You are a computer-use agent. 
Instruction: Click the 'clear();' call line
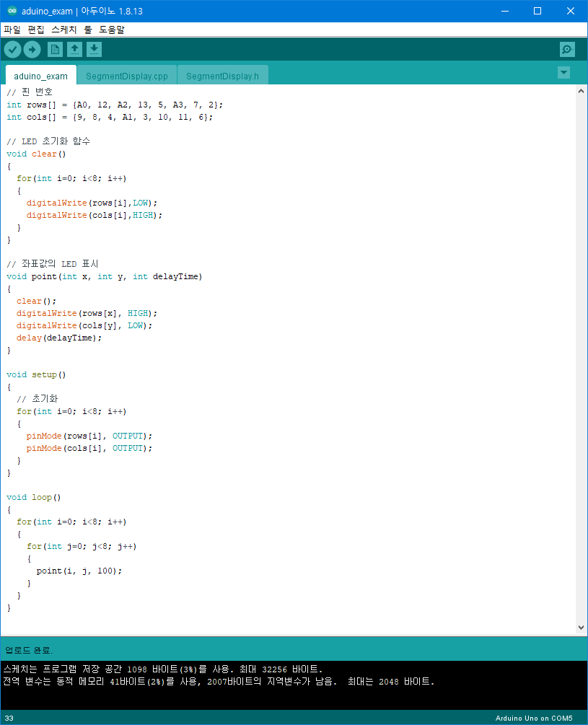pos(37,301)
